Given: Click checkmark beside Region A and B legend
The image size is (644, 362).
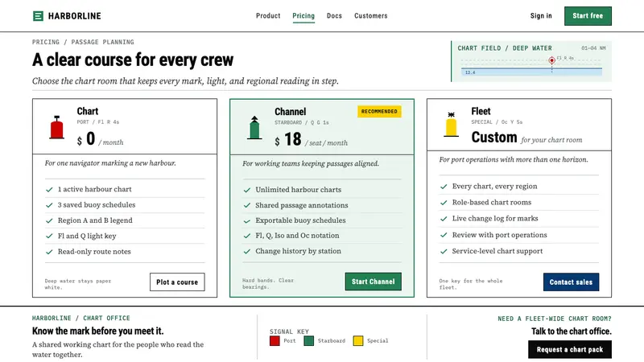Looking at the screenshot, I should 49,220.
